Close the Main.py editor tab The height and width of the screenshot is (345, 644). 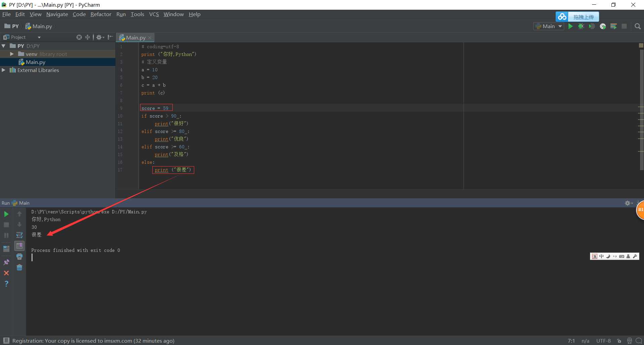point(150,38)
